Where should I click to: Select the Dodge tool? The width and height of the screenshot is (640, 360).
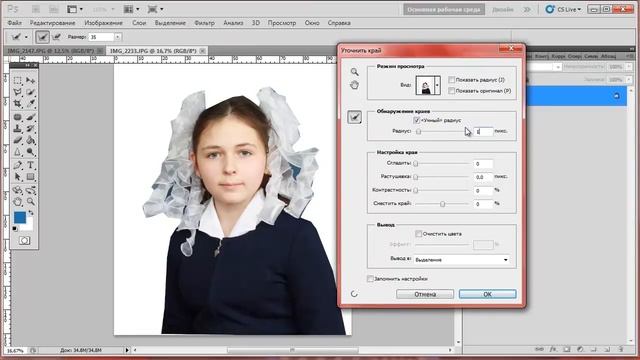[x=31, y=152]
